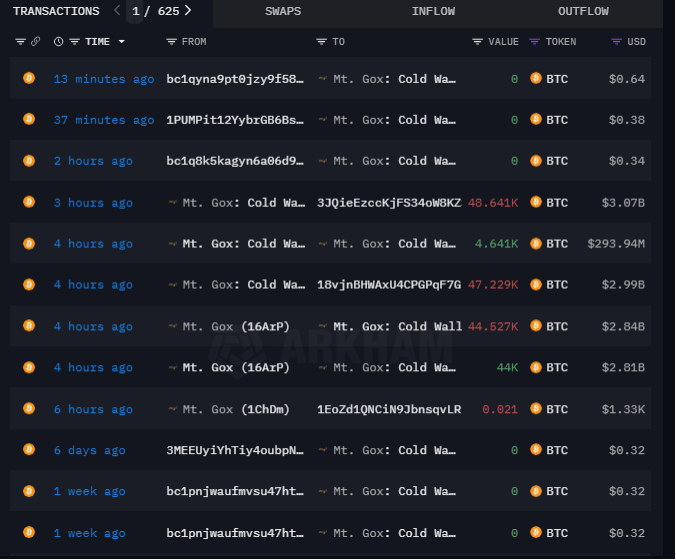
Task: Go to the previous transactions page
Action: (117, 11)
